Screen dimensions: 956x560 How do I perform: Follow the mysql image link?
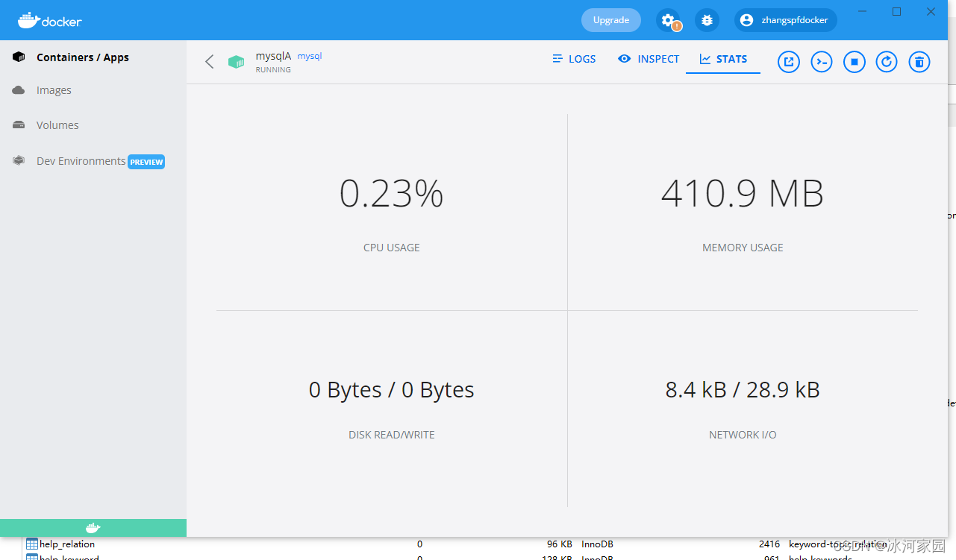click(310, 56)
